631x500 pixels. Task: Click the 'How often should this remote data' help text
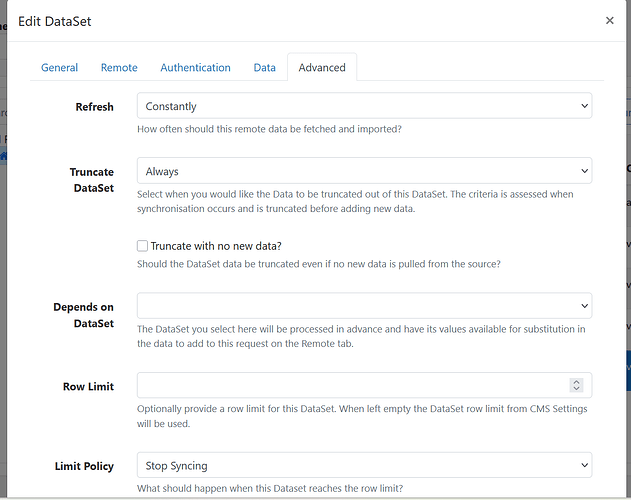pos(269,129)
